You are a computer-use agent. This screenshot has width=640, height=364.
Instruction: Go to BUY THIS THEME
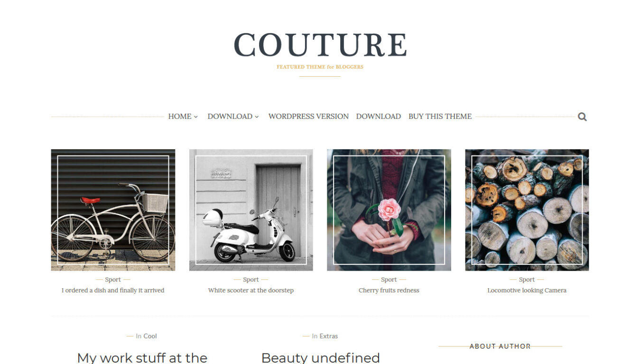coord(440,117)
